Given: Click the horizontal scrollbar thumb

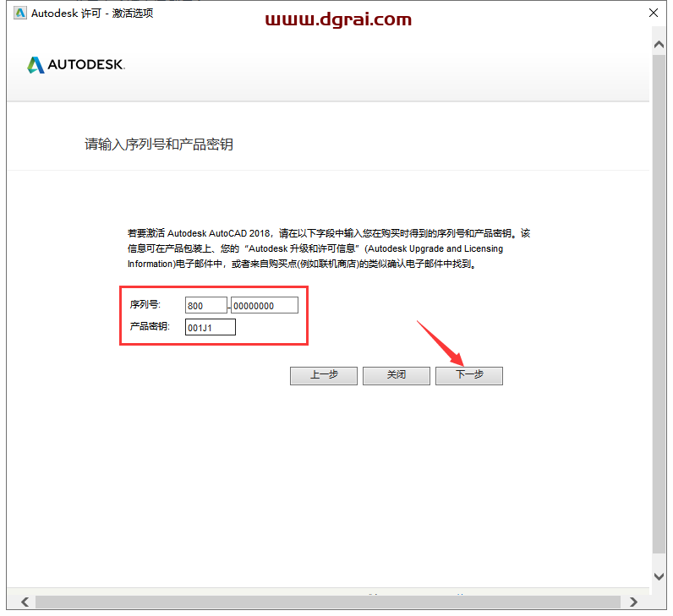Looking at the screenshot, I should coord(328,602).
